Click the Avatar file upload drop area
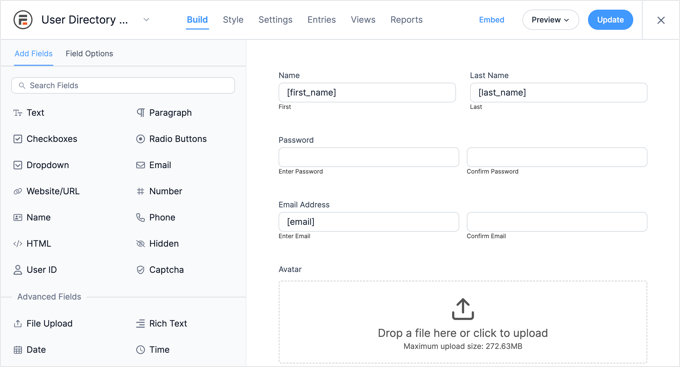 point(463,322)
